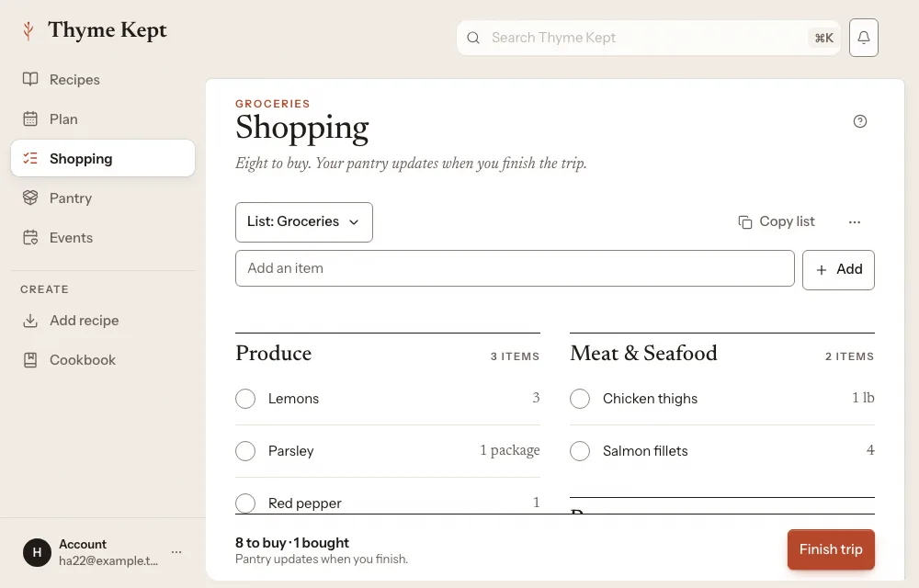Click '8 to buy · 1 bought' summary

[292, 543]
